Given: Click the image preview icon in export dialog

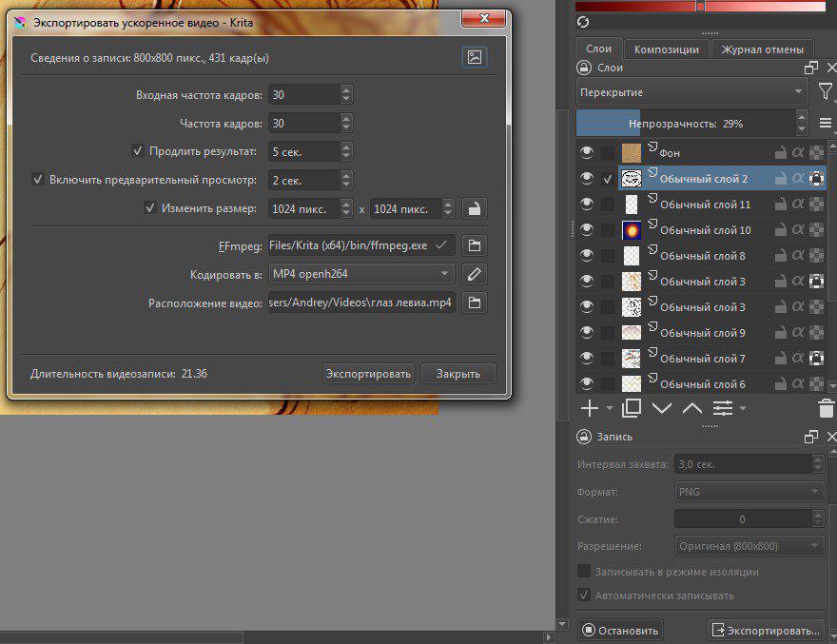Looking at the screenshot, I should pos(474,57).
